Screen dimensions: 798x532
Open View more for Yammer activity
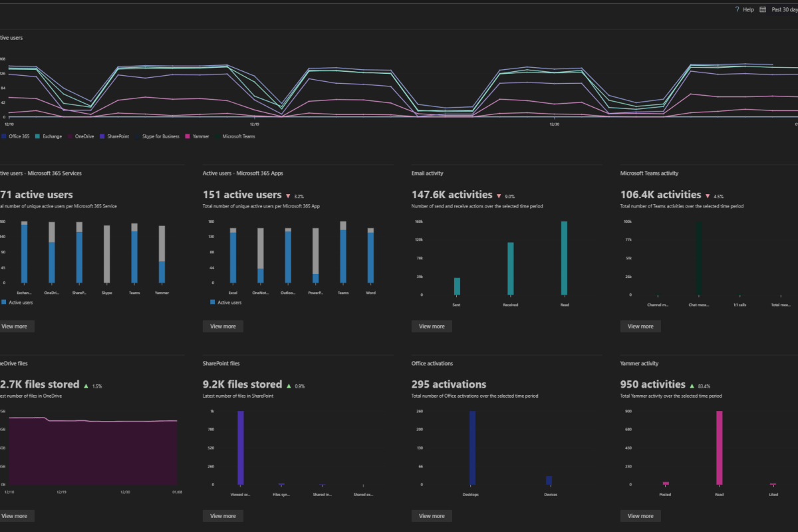point(640,516)
